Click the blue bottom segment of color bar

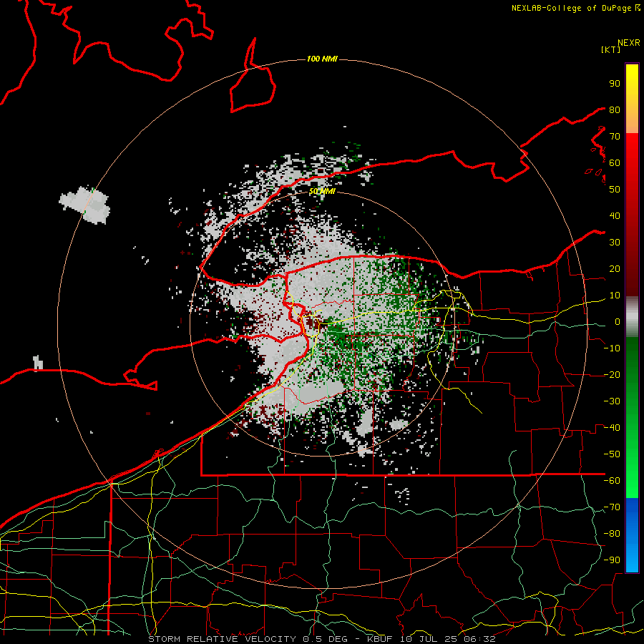632,535
